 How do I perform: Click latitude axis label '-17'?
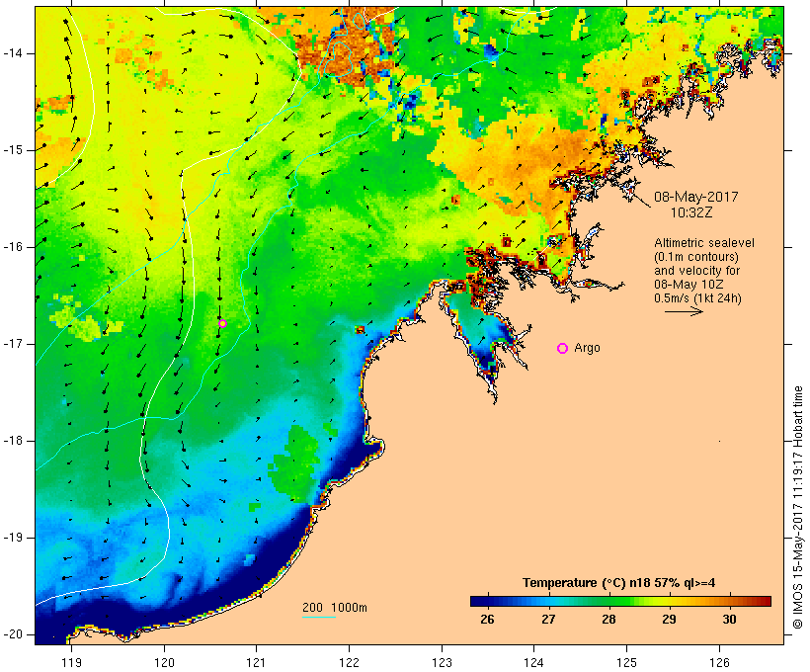12,344
